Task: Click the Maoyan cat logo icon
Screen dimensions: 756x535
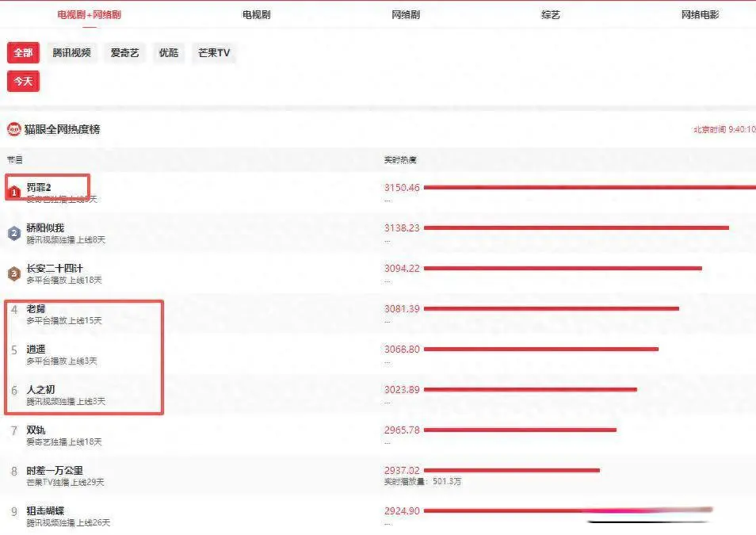Action: click(14, 129)
